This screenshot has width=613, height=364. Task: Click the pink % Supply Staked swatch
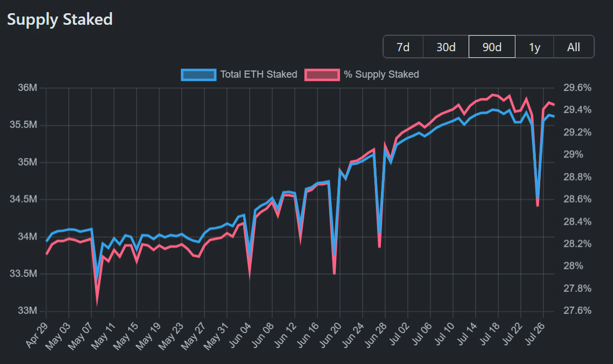(322, 74)
